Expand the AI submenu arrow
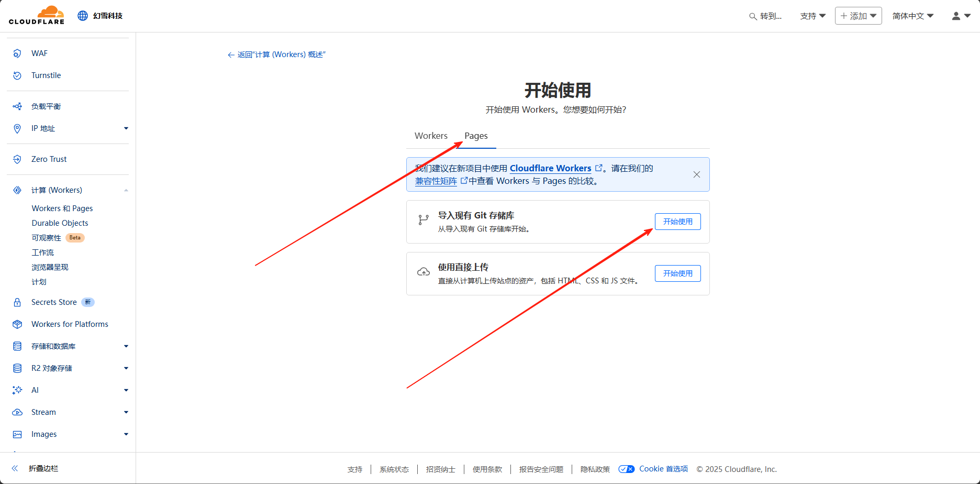This screenshot has width=980, height=484. pyautogui.click(x=126, y=390)
